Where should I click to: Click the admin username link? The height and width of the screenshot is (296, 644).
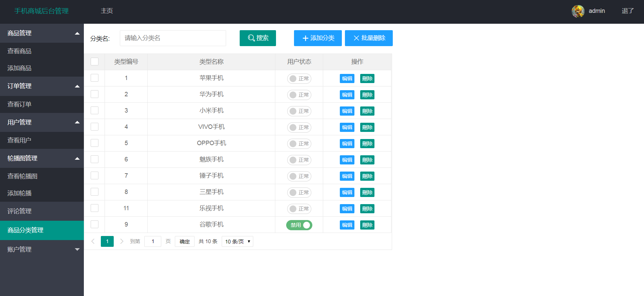coord(596,11)
